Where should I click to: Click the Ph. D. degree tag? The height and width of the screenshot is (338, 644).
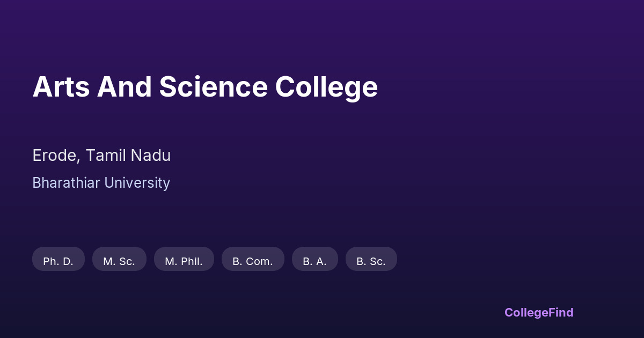[x=58, y=259]
